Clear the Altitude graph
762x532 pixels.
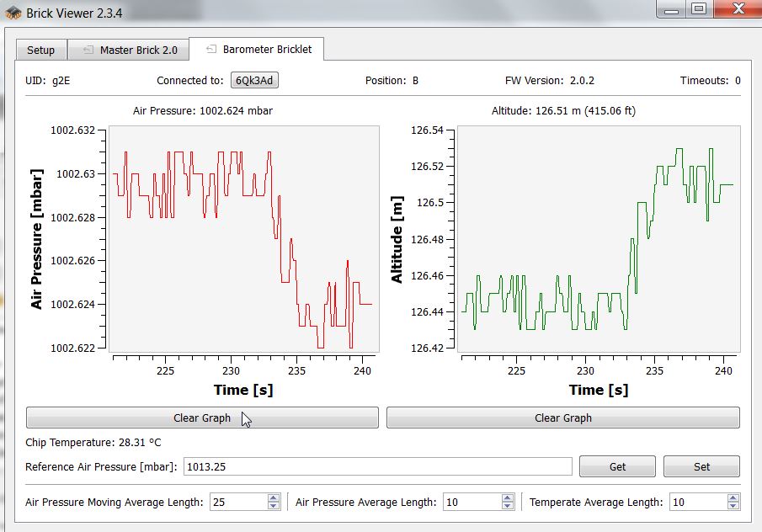562,418
